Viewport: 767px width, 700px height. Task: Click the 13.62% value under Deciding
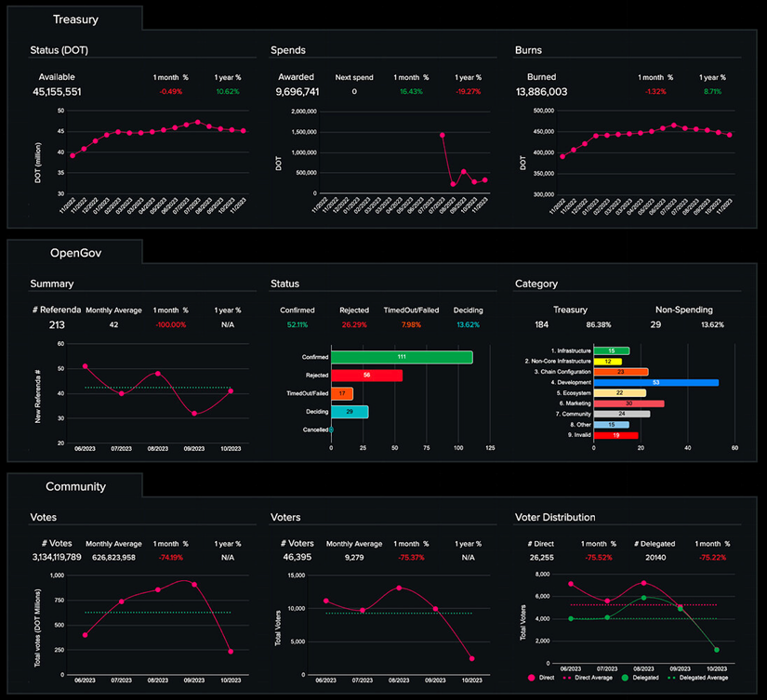tap(469, 324)
